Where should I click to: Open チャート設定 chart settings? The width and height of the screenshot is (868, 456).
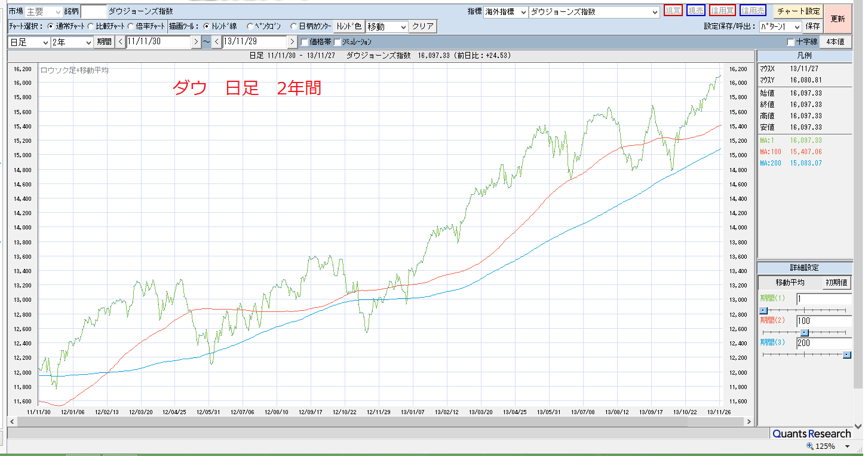[799, 11]
